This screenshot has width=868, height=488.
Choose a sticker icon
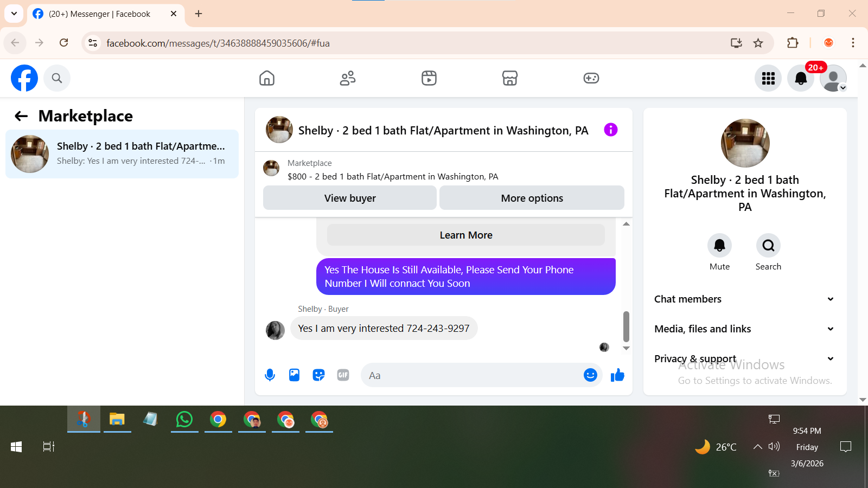coord(318,375)
